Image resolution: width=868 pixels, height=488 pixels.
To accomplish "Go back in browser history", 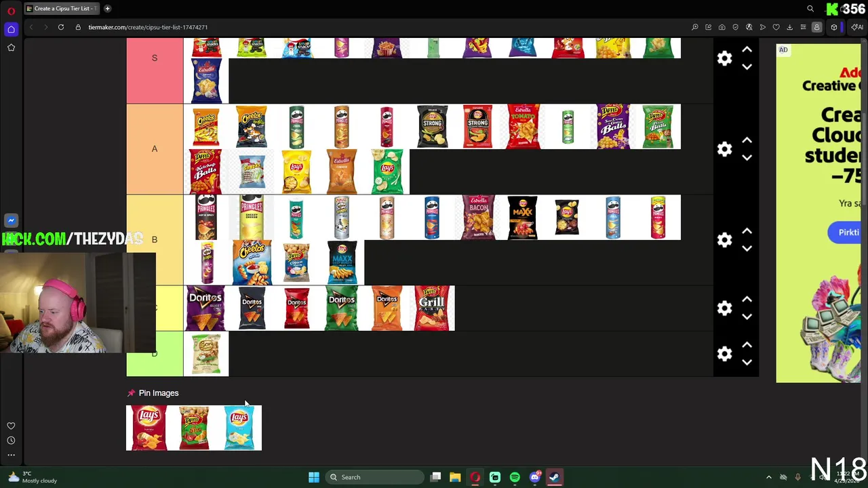I will pos(31,27).
